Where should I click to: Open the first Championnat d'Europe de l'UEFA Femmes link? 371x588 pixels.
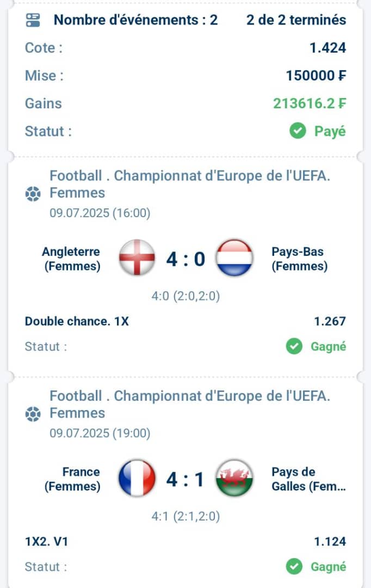click(x=190, y=184)
